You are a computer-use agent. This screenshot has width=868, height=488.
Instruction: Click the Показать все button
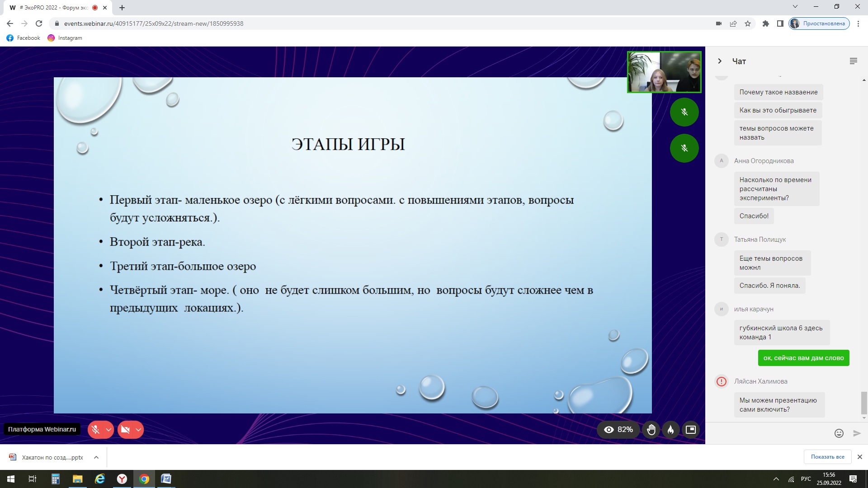(827, 457)
